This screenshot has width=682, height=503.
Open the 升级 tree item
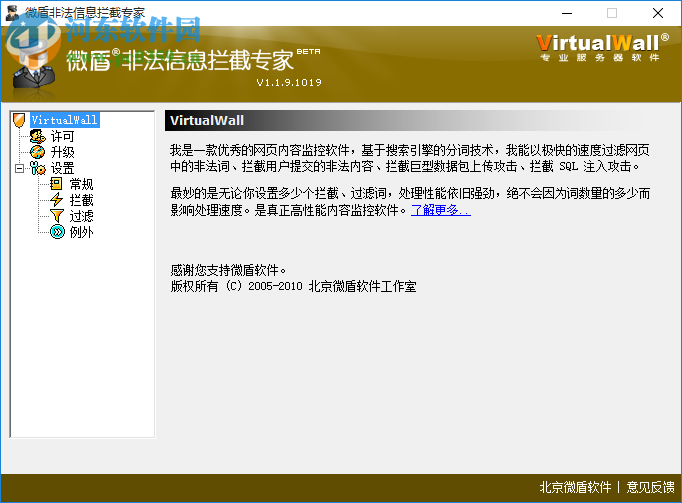[x=62, y=152]
